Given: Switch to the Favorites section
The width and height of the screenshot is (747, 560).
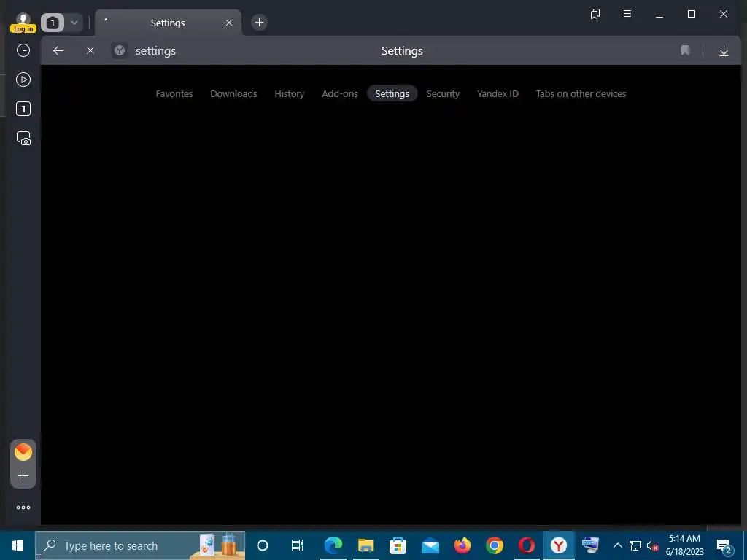Looking at the screenshot, I should [x=174, y=94].
